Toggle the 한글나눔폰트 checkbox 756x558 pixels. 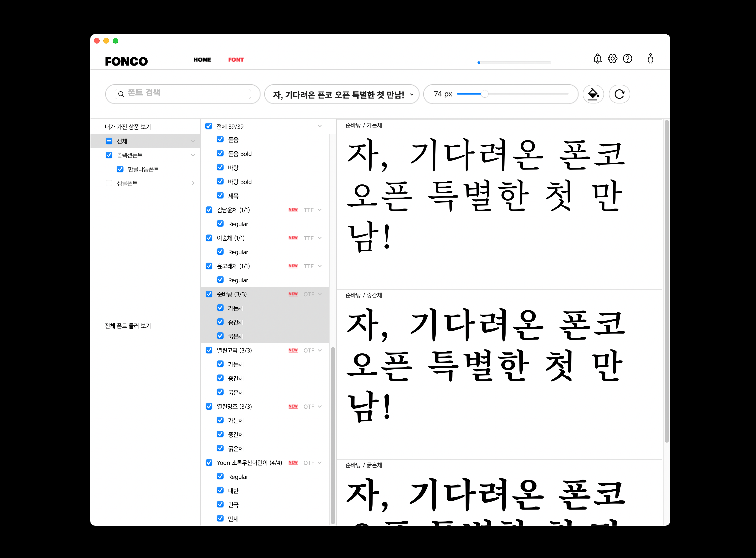(x=120, y=169)
